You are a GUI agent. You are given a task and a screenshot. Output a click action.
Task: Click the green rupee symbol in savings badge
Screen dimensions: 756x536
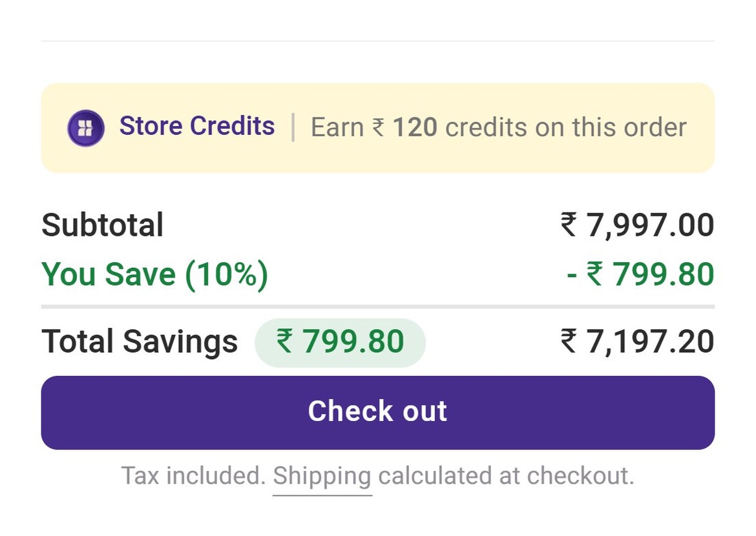(x=284, y=341)
